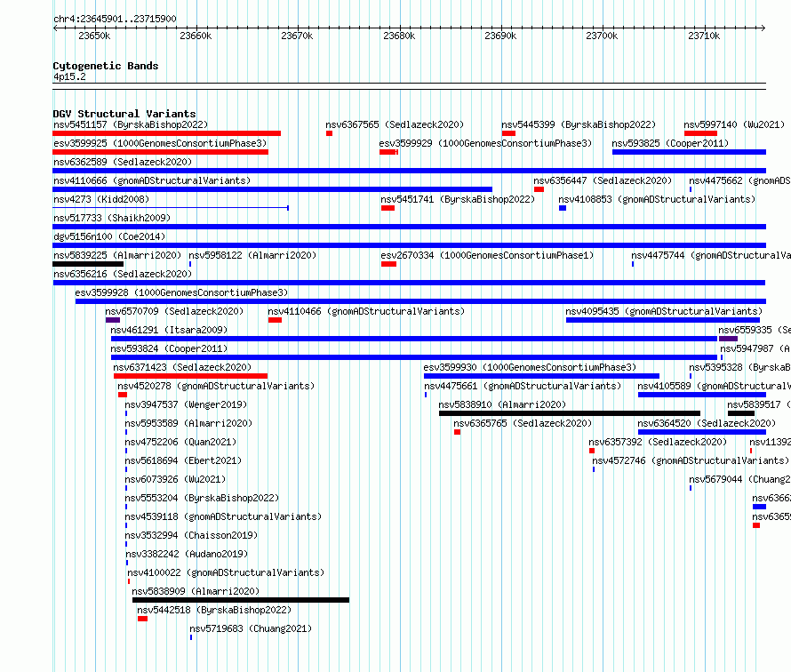
Task: Select the red bar under nsv5451157
Action: [x=166, y=133]
